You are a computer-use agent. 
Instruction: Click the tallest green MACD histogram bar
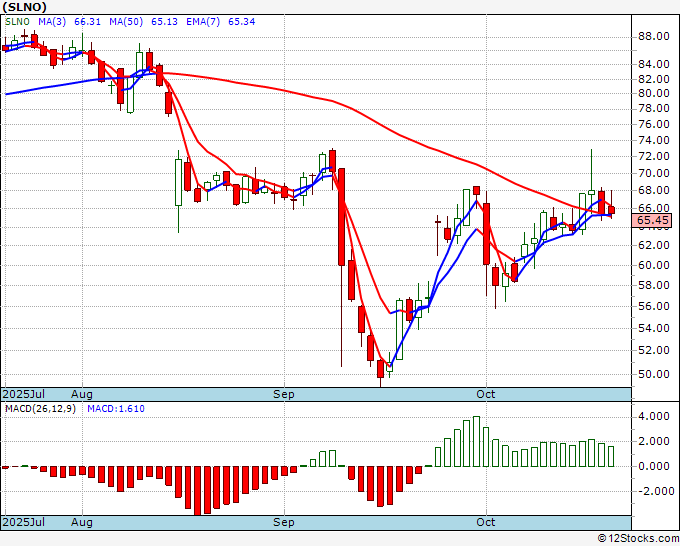tap(476, 441)
